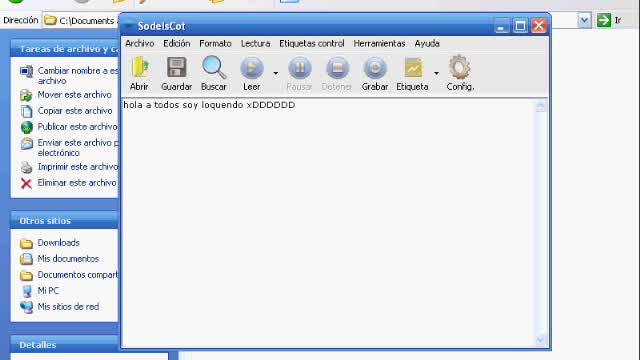
Task: Click the text editor's scroll down arrow
Action: [540, 340]
